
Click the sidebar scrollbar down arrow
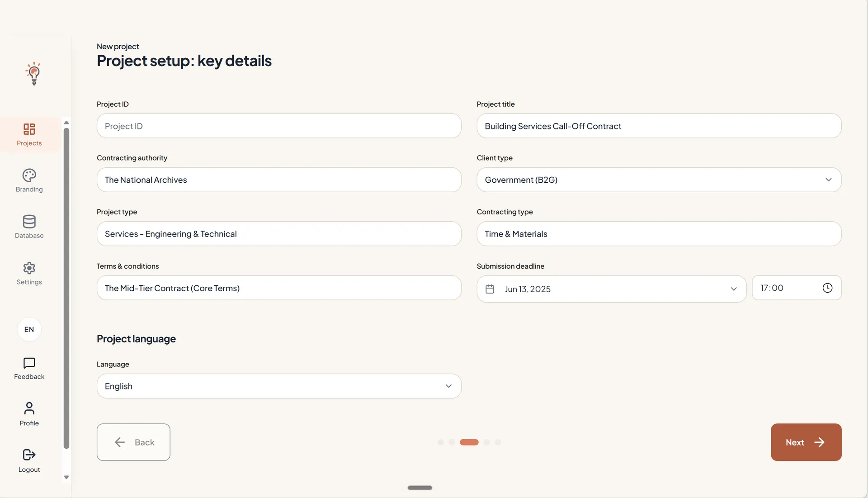(66, 478)
